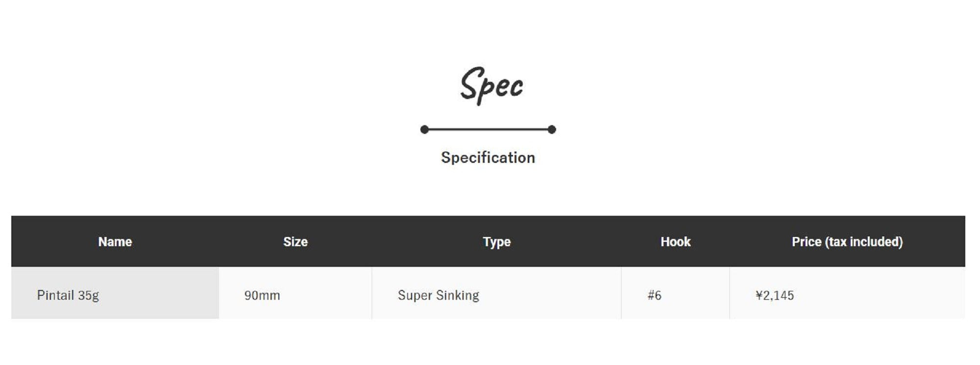Click the right dot of the divider line
This screenshot has height=365, width=980.
[x=552, y=130]
